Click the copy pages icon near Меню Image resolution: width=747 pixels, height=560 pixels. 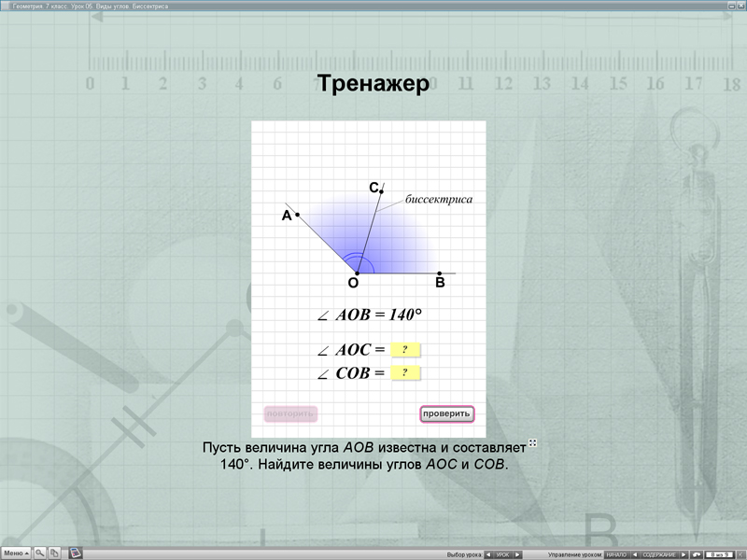point(54,553)
